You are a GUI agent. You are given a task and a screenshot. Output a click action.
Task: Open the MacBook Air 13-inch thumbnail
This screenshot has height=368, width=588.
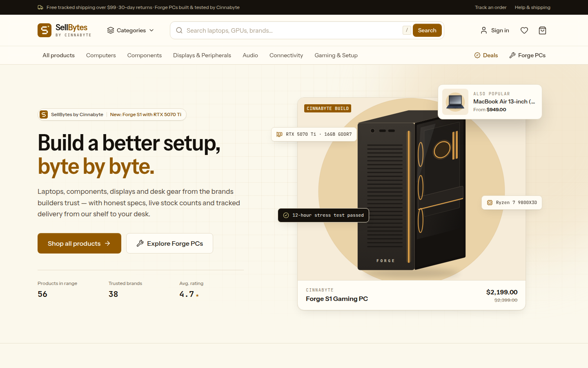(455, 102)
